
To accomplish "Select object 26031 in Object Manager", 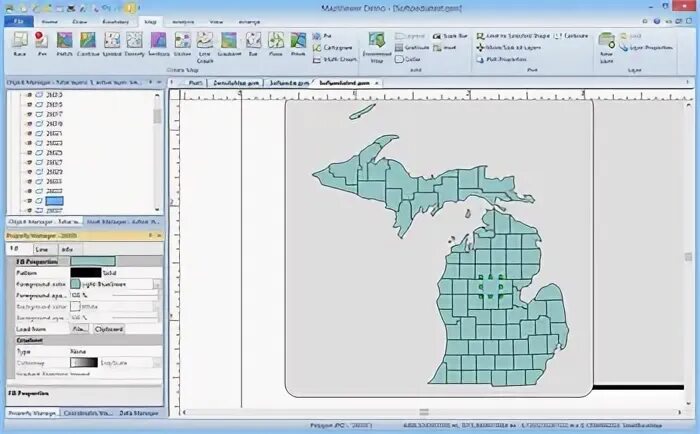I will pos(54,182).
